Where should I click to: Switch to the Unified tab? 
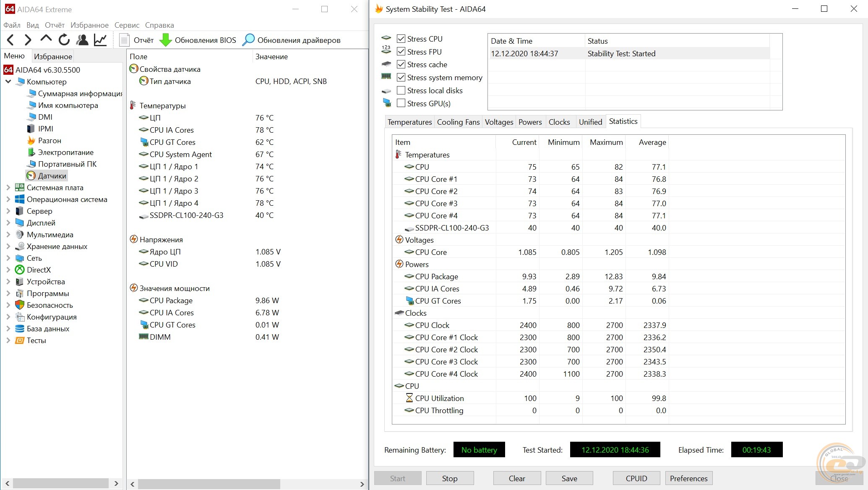pyautogui.click(x=590, y=122)
